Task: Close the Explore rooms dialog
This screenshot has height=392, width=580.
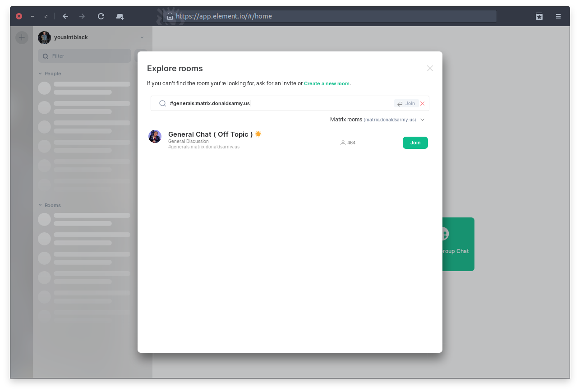Action: 430,69
